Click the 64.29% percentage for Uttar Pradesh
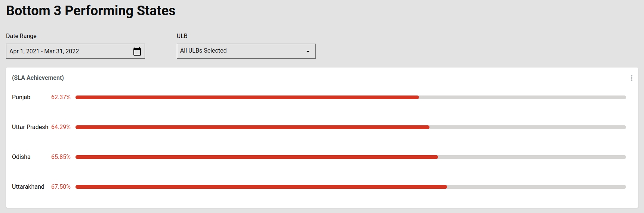 [x=61, y=127]
